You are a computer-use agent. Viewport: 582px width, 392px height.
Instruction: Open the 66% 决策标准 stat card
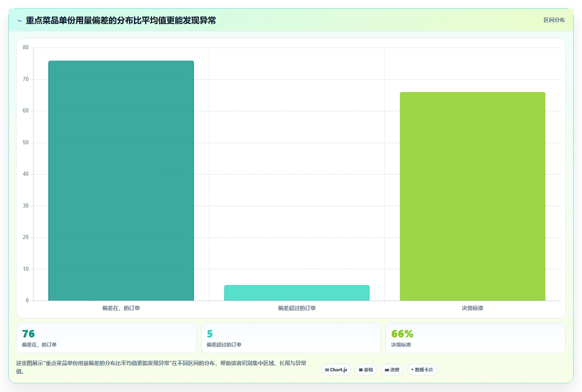[475, 338]
